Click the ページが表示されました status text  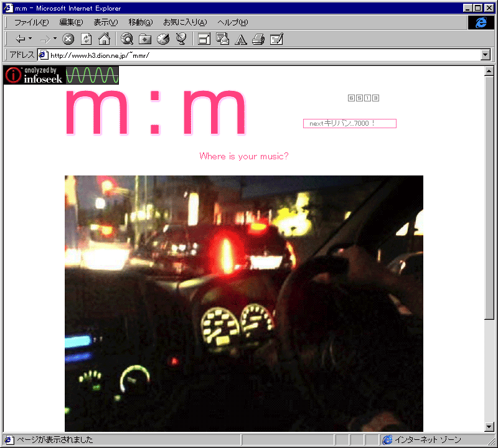55,440
